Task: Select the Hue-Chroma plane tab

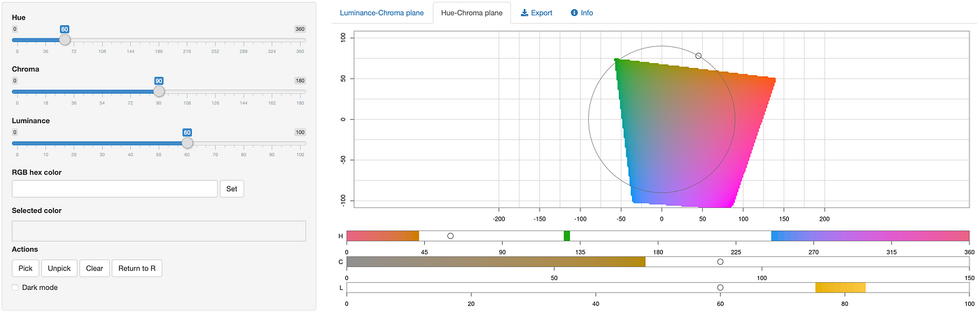Action: coord(472,13)
